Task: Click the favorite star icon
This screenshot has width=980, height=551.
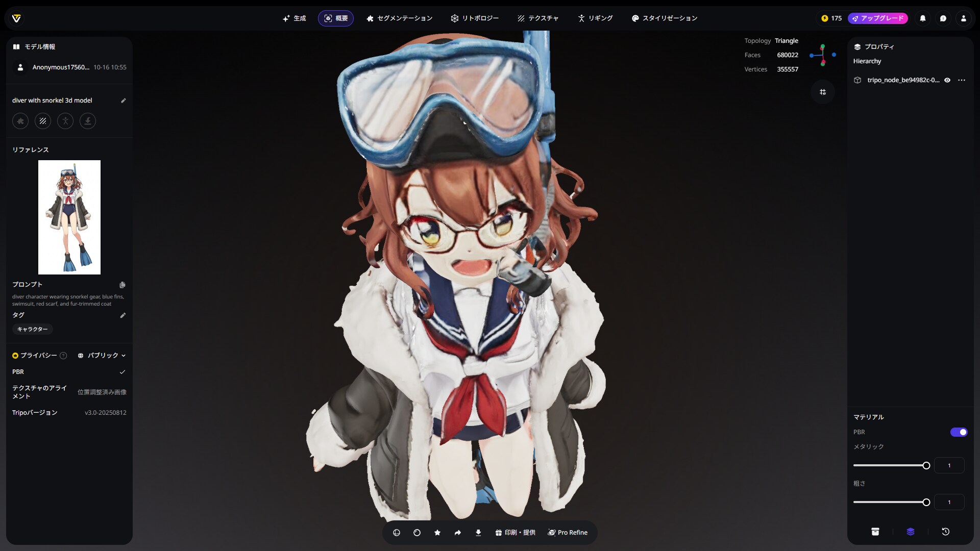Action: coord(437,533)
